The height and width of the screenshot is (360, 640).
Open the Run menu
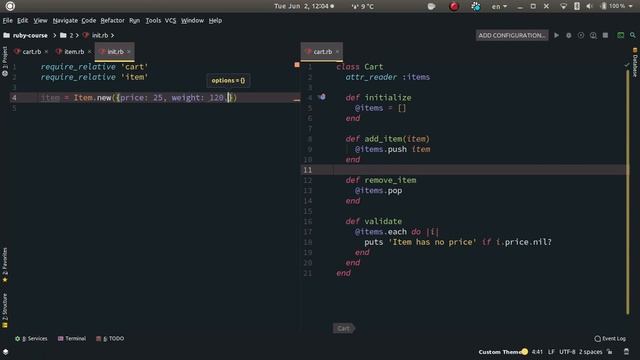click(x=134, y=20)
